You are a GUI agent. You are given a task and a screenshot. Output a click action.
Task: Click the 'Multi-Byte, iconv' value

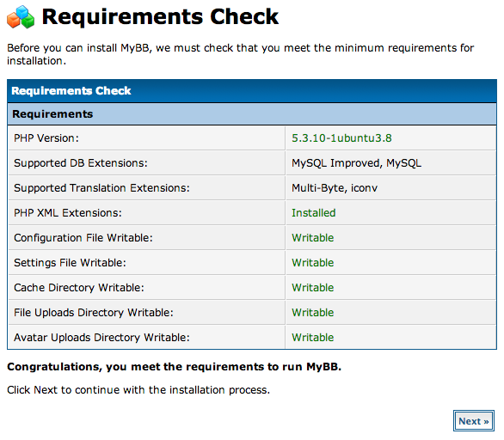(335, 188)
